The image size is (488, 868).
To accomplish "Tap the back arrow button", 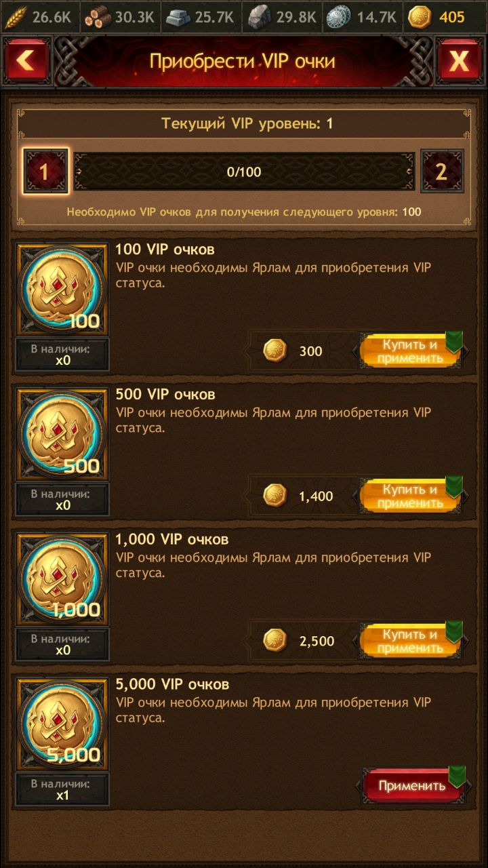I will pos(27,62).
